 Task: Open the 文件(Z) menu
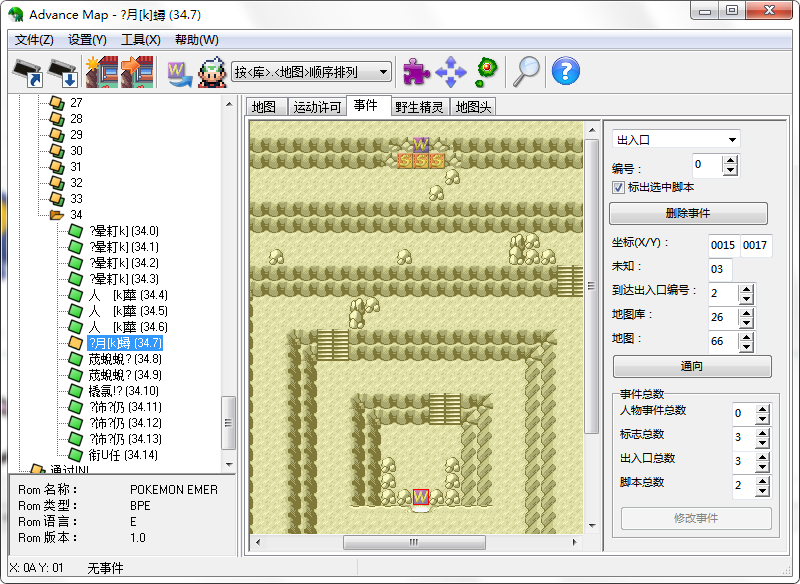pos(34,40)
